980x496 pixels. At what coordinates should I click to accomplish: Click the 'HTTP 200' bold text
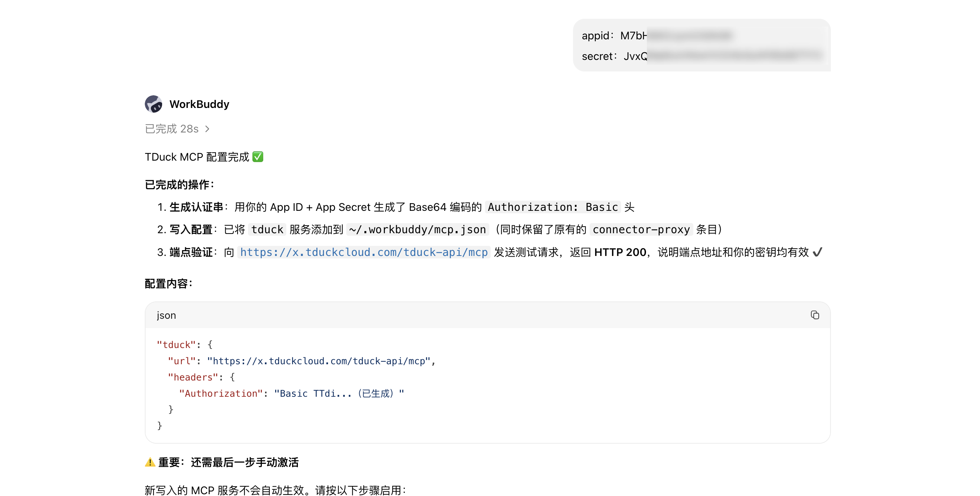pos(620,252)
